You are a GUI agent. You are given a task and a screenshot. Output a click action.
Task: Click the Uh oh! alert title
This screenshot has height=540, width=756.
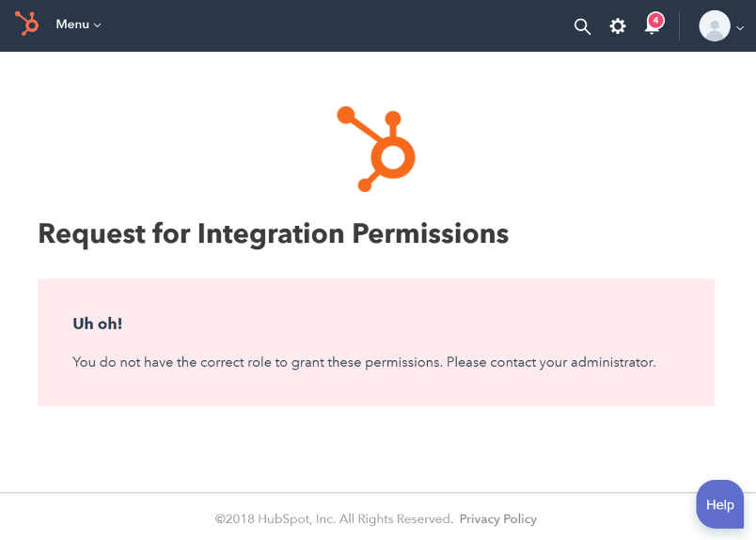[x=98, y=324]
